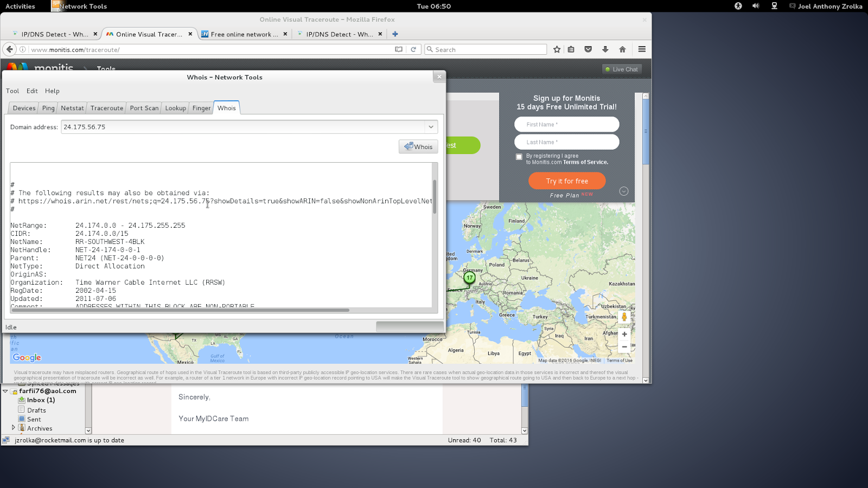The width and height of the screenshot is (868, 488).
Task: Switch to the Devices tab
Action: pyautogui.click(x=24, y=108)
